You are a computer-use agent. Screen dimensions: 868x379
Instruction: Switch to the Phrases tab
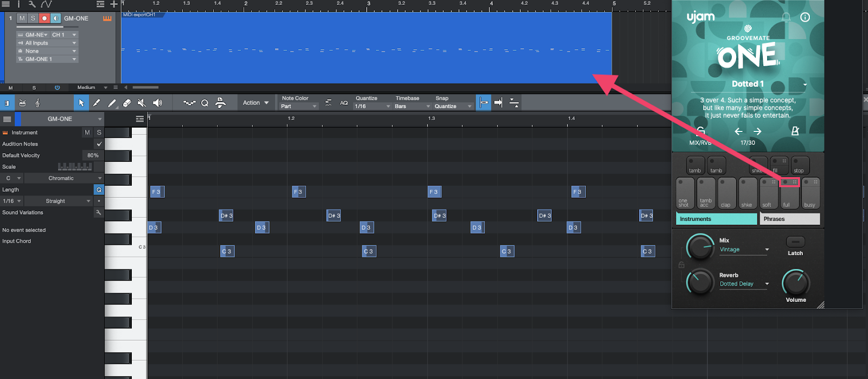point(790,219)
